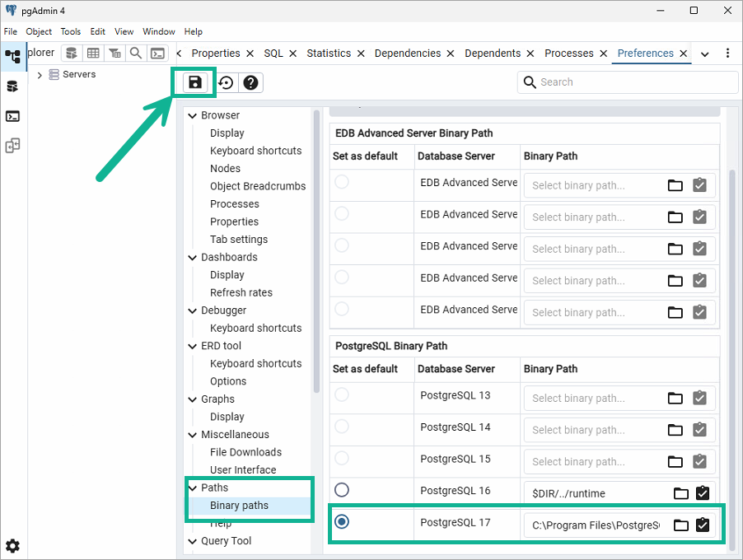Collapse the ERD tool preferences section
The width and height of the screenshot is (743, 560).
click(193, 347)
